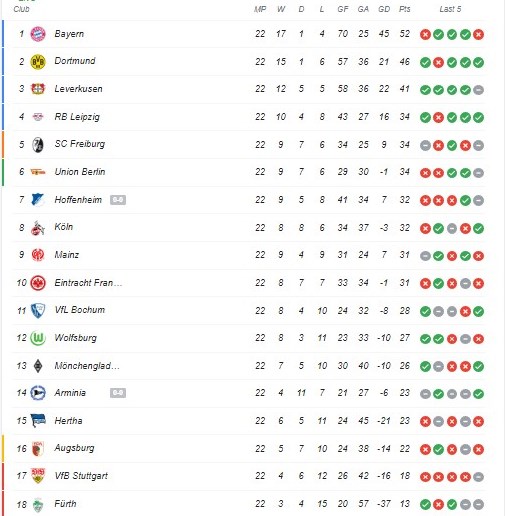Click Bayern's most recent result indicator
Image resolution: width=505 pixels, height=516 pixels.
tap(478, 34)
